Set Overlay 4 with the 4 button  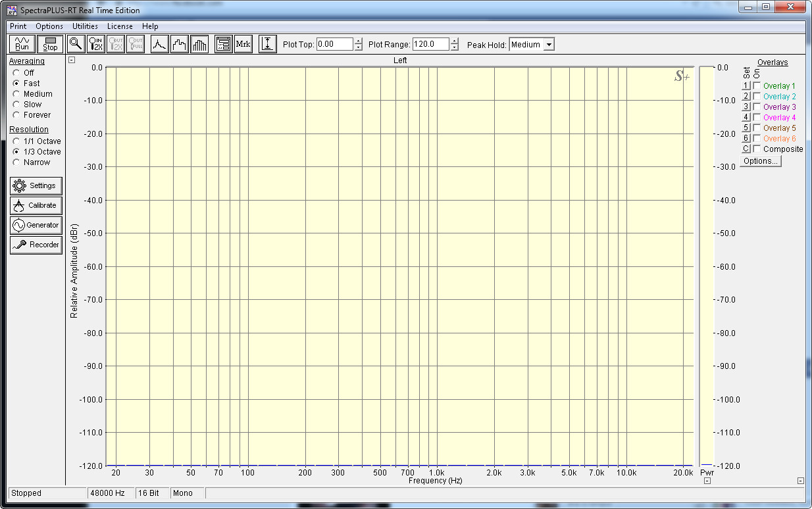coord(746,117)
